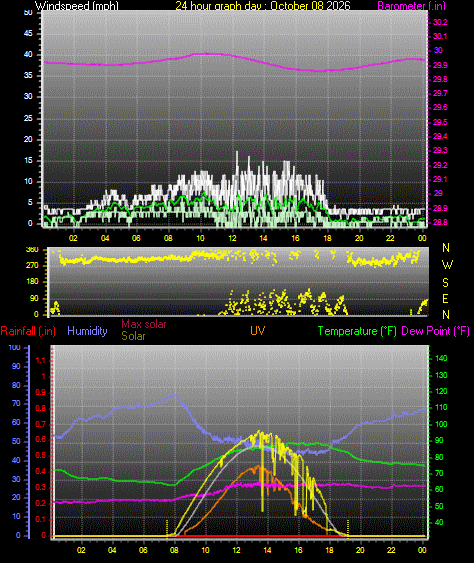Click the orange UV curve peak

(259, 466)
